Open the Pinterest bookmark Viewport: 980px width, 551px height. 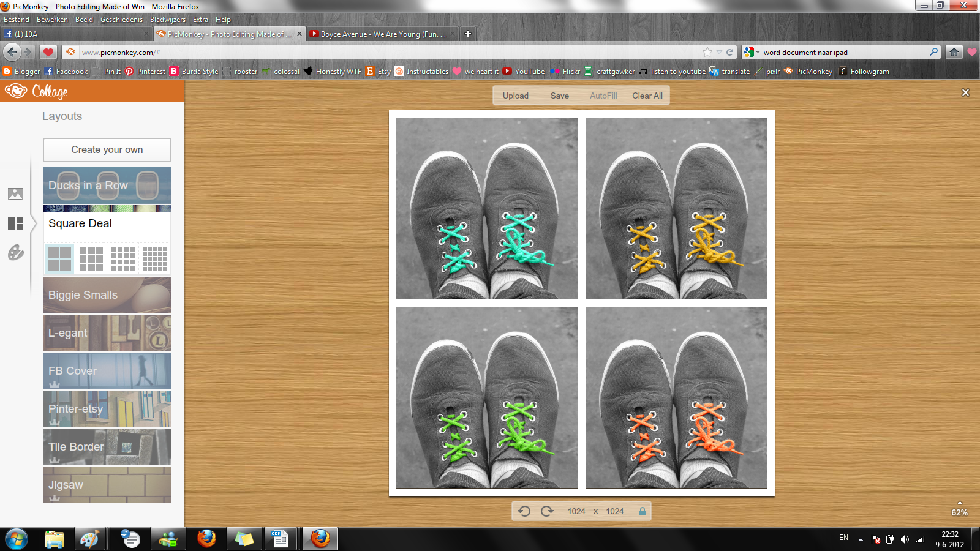coord(145,72)
